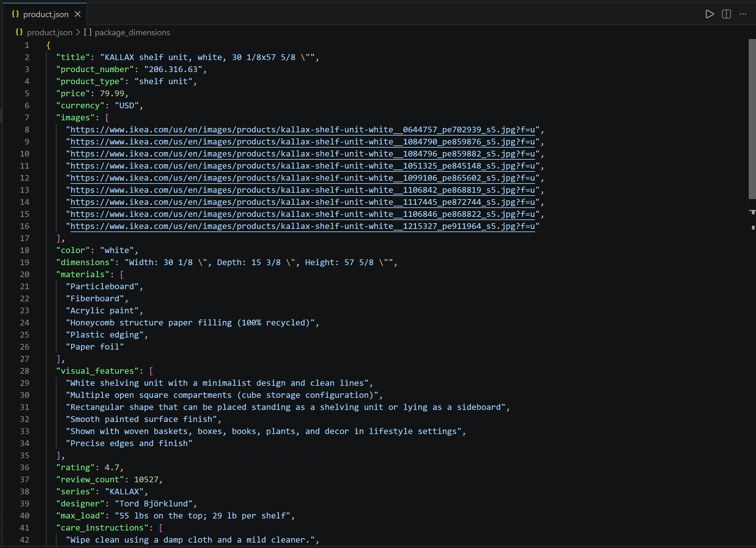Open image link ending 1099106_pe865602
Image resolution: width=756 pixels, height=548 pixels.
pyautogui.click(x=302, y=178)
